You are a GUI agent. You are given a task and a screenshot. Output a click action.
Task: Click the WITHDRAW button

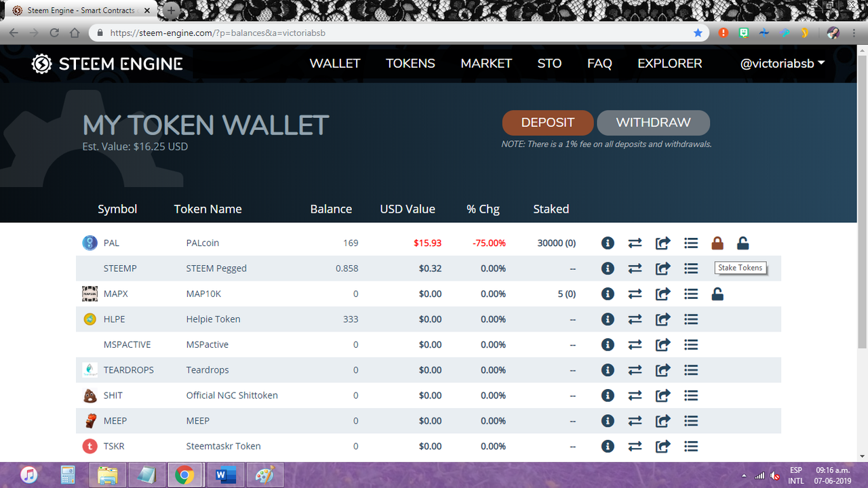pos(653,123)
